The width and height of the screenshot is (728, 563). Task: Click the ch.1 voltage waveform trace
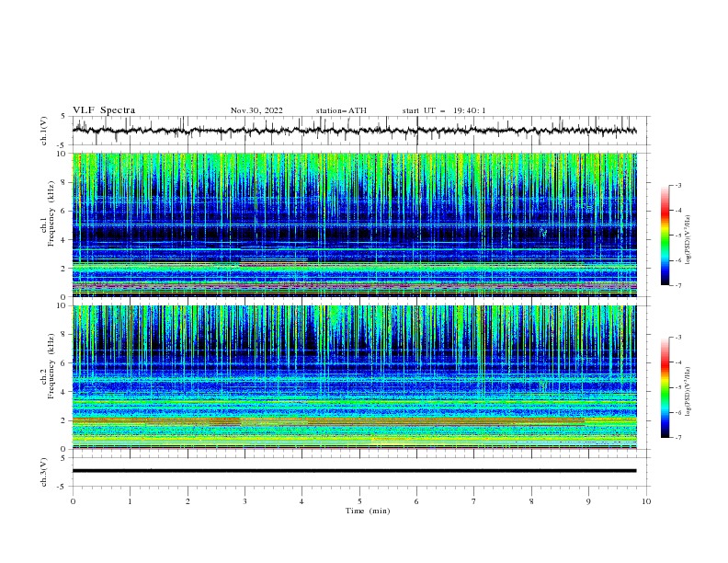(x=354, y=131)
